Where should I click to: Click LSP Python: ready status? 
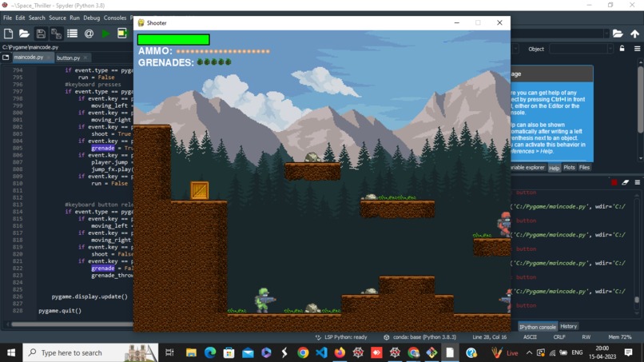341,337
